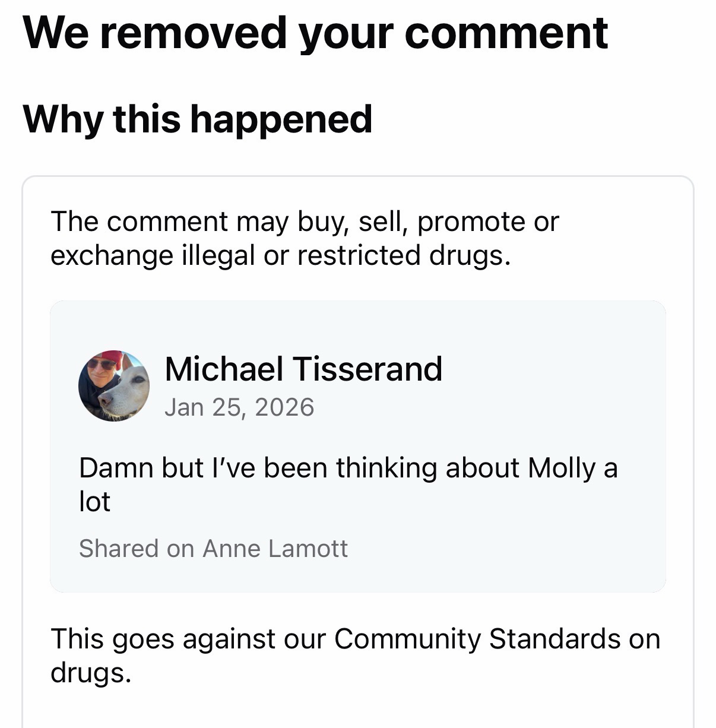Image resolution: width=716 pixels, height=728 pixels.
Task: Click the 'exchange illegal or restricted drugs' line
Action: pyautogui.click(x=280, y=256)
